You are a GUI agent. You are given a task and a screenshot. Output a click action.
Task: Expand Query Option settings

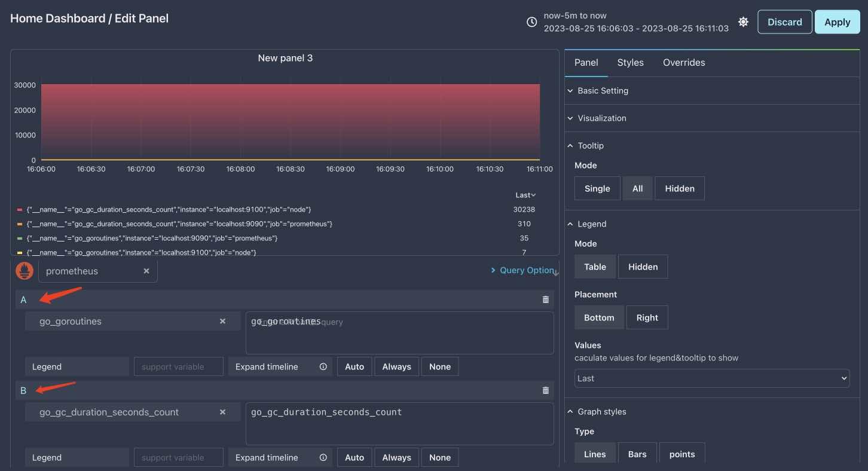(x=524, y=270)
